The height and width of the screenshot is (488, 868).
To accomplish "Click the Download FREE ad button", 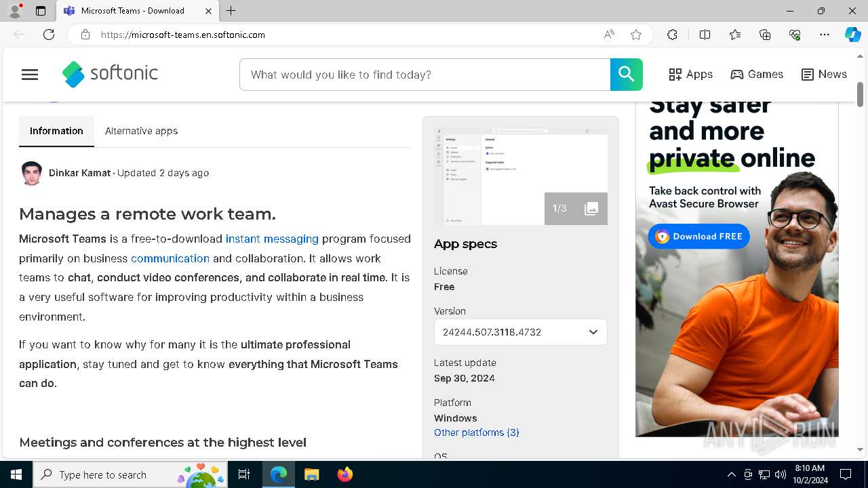I will point(698,237).
